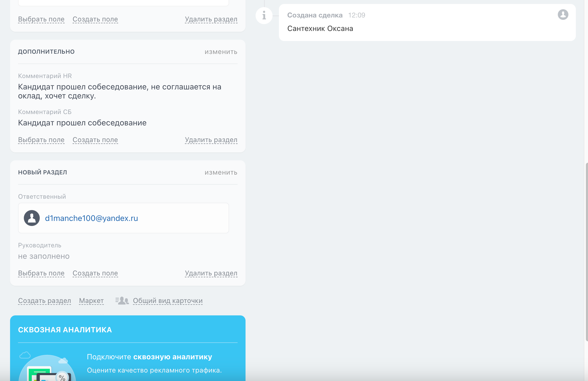The width and height of the screenshot is (588, 381).
Task: Click Выбрать поле in ДОПОЛНИТЕЛЬНО section
Action: 41,140
